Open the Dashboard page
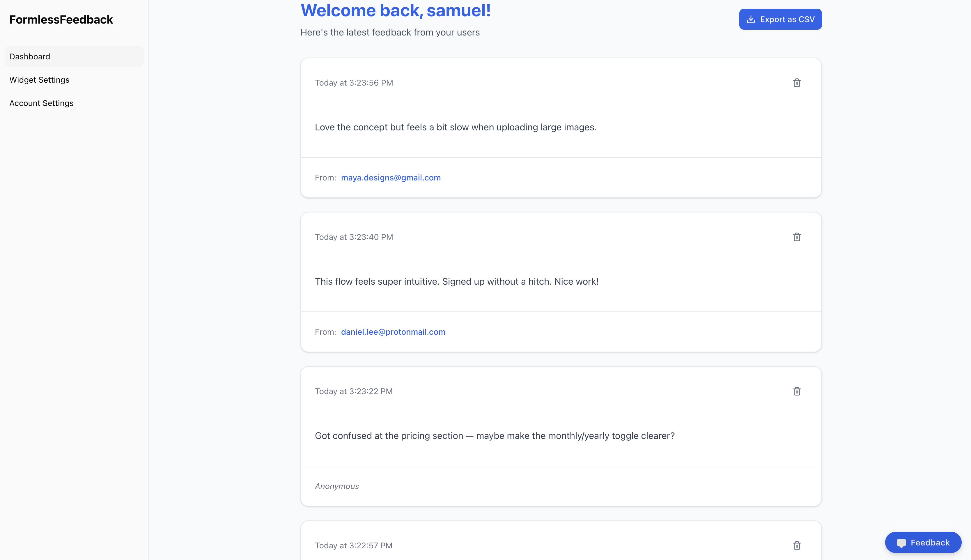 pyautogui.click(x=74, y=56)
